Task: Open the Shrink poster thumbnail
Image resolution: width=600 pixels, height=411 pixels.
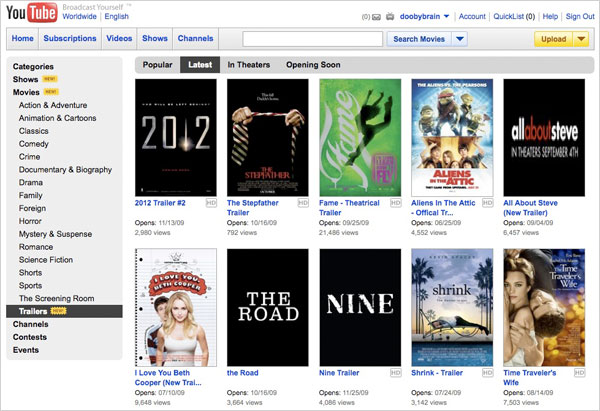Action: 452,308
